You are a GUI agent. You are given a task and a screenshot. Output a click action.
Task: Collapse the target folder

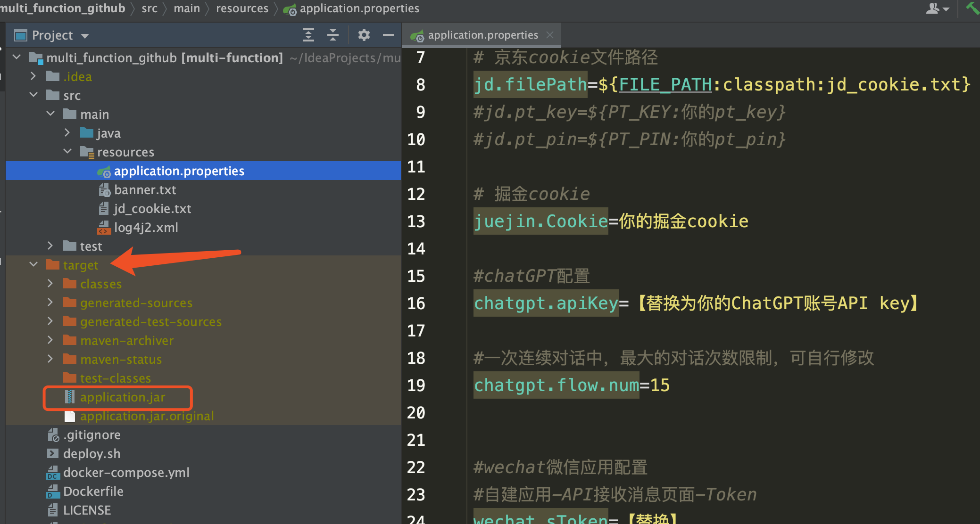(33, 264)
